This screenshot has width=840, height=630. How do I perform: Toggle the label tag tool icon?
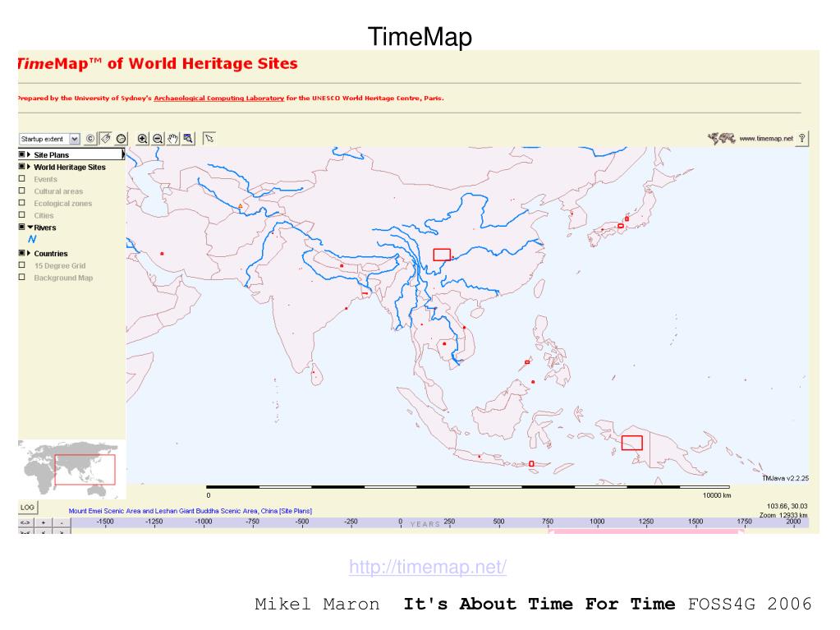coord(106,139)
